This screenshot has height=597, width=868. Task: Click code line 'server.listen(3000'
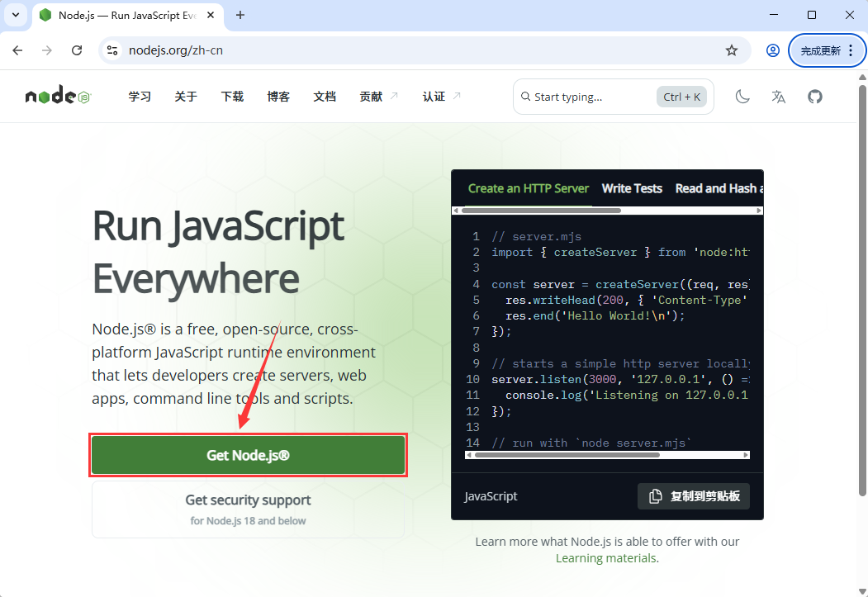point(554,379)
